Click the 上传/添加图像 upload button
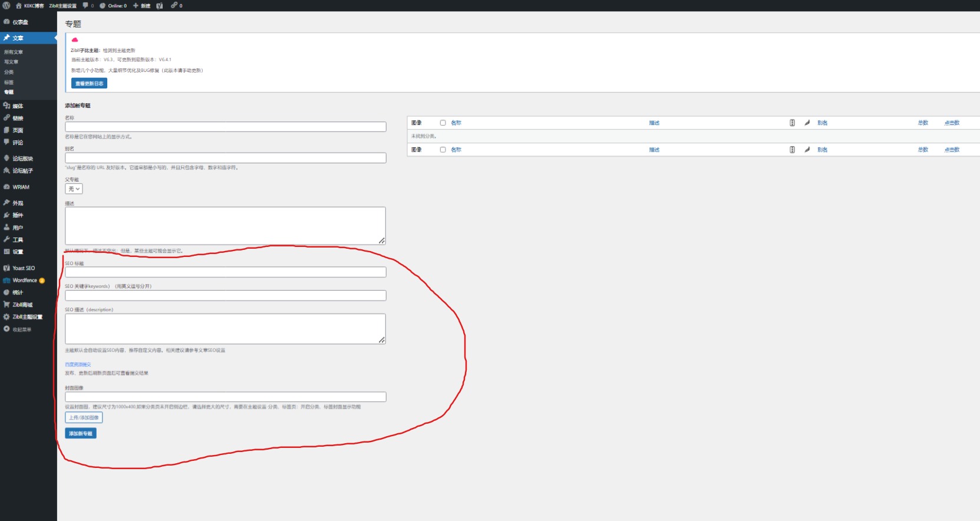 tap(84, 417)
